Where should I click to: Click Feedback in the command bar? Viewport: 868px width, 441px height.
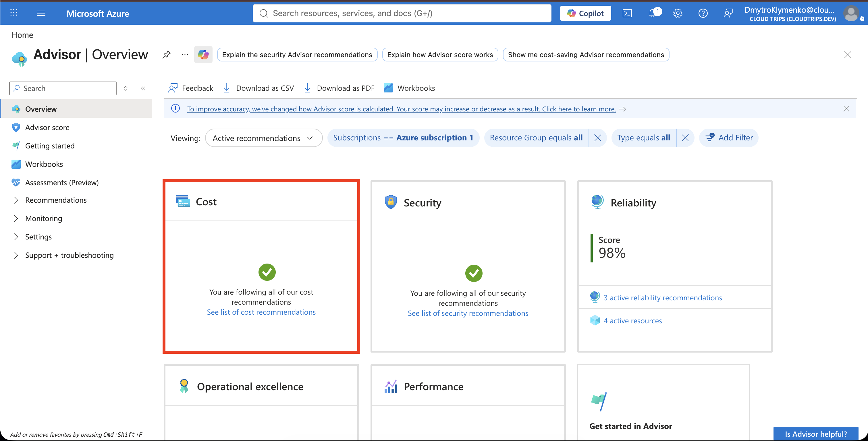[x=191, y=88]
